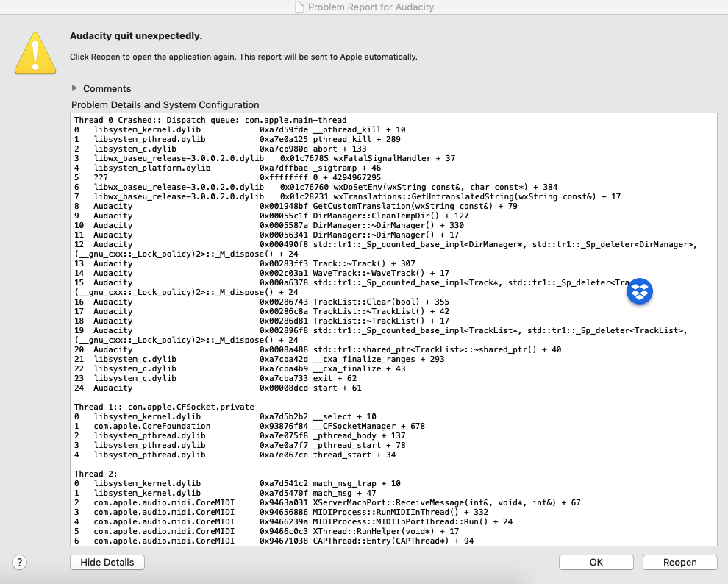The width and height of the screenshot is (728, 584).
Task: Click Reopen to relaunch Audacity
Action: click(679, 562)
